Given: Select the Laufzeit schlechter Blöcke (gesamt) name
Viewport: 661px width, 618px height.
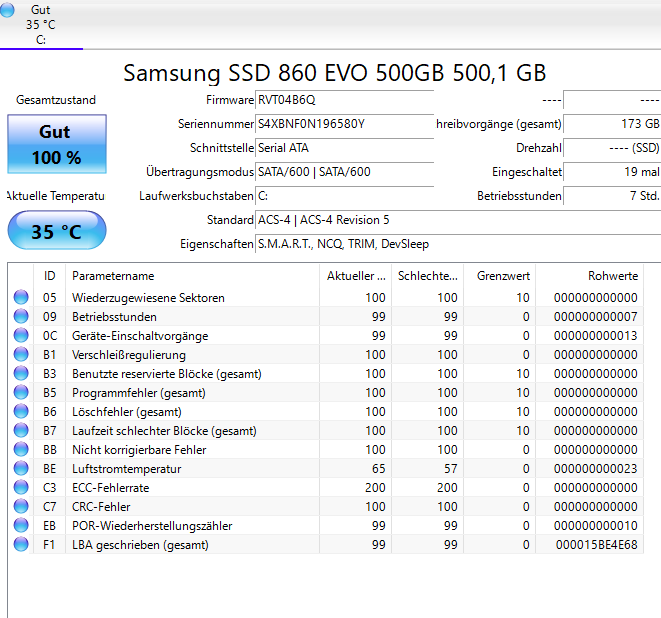Looking at the screenshot, I should [x=164, y=430].
